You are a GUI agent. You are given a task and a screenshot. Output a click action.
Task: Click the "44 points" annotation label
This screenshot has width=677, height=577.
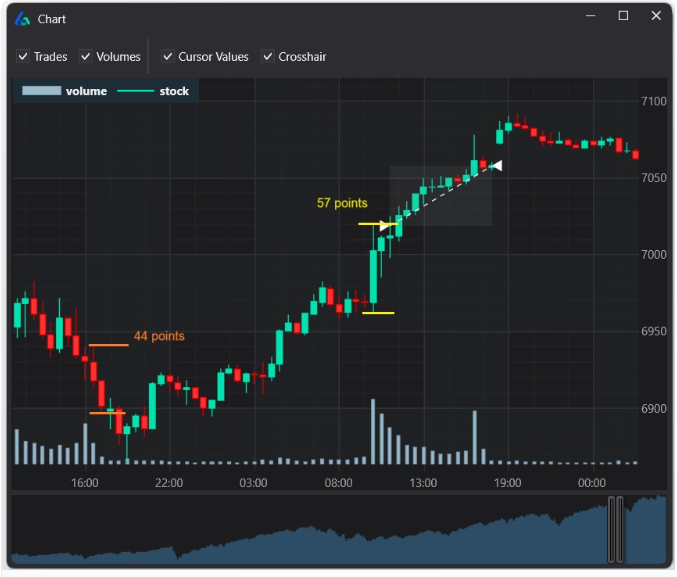(x=159, y=336)
